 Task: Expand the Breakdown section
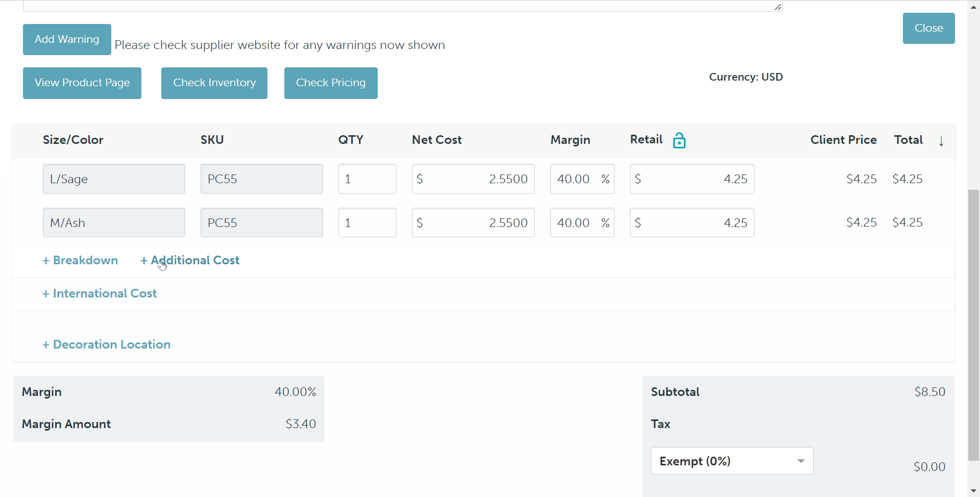tap(80, 260)
